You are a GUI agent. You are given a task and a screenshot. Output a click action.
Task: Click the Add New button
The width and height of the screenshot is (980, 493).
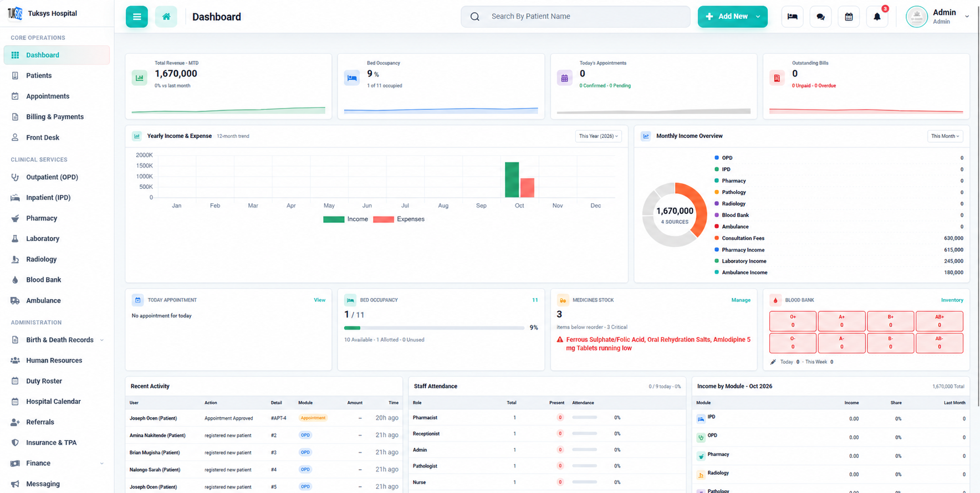coord(733,17)
